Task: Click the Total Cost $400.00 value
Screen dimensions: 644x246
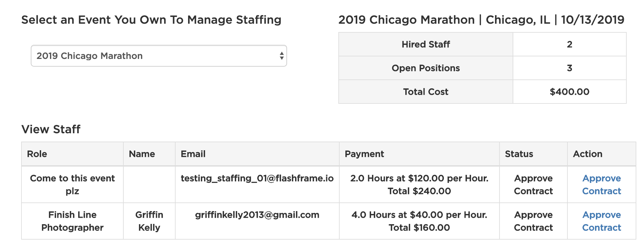Action: [569, 92]
